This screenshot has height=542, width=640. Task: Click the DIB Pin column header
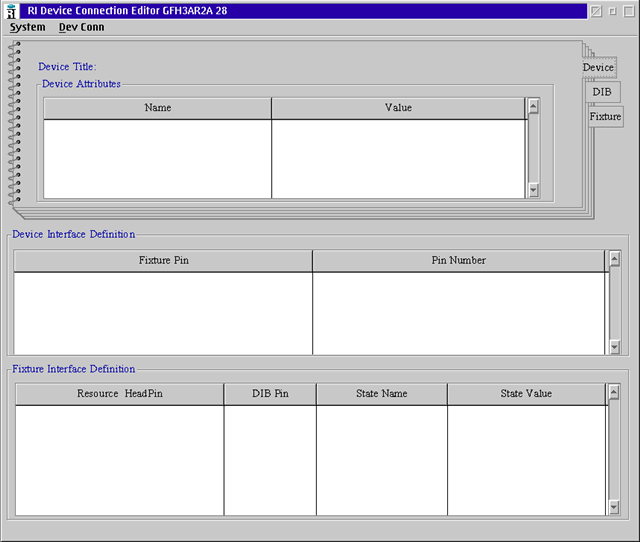pos(270,394)
